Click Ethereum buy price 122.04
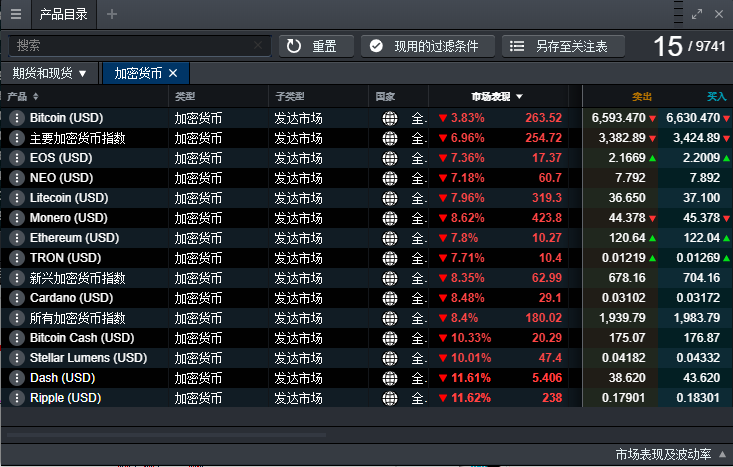This screenshot has height=467, width=733. coord(702,238)
